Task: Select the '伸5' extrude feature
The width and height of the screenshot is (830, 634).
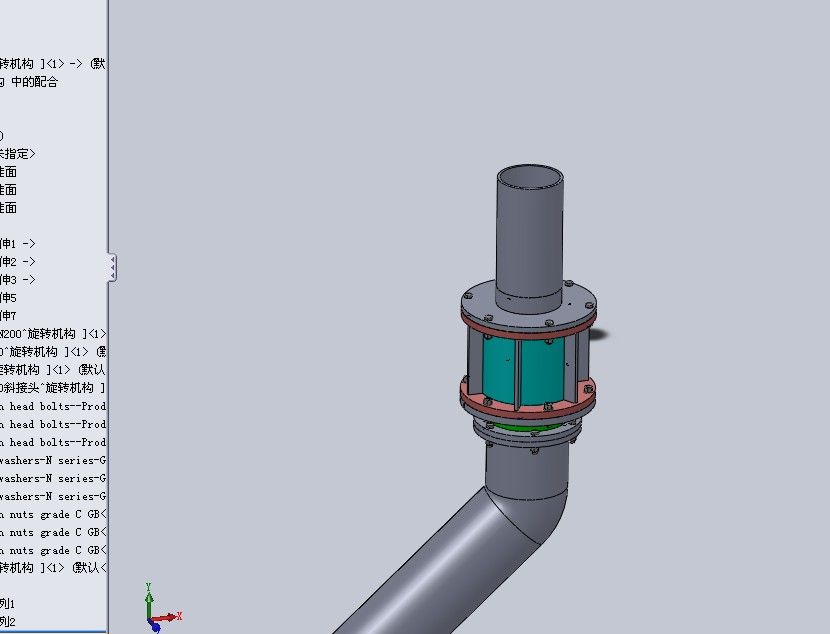Action: point(8,297)
